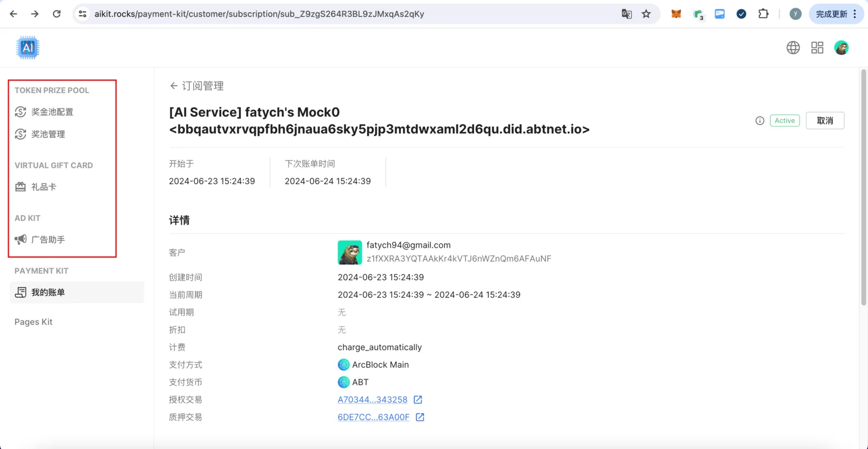Click the Google Translate icon

[x=627, y=14]
